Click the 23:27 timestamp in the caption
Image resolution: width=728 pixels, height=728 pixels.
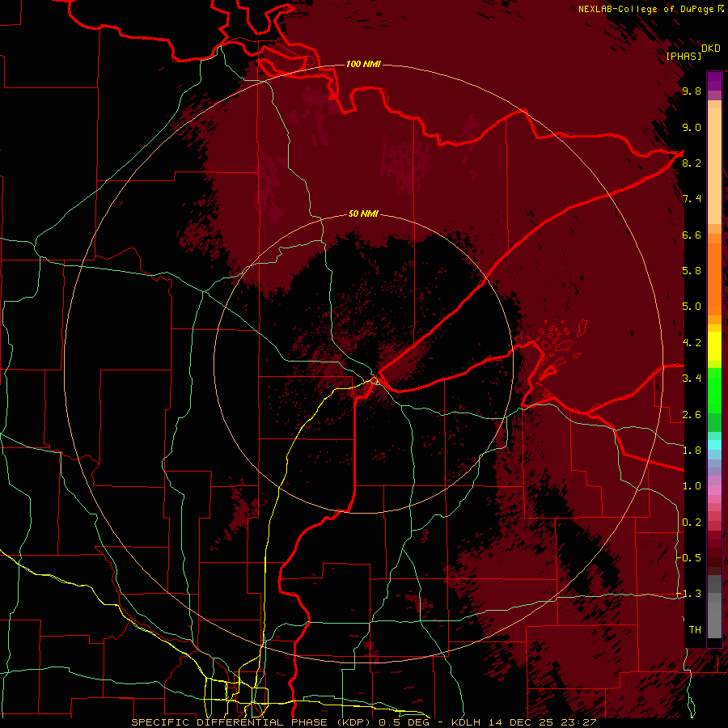tap(580, 722)
